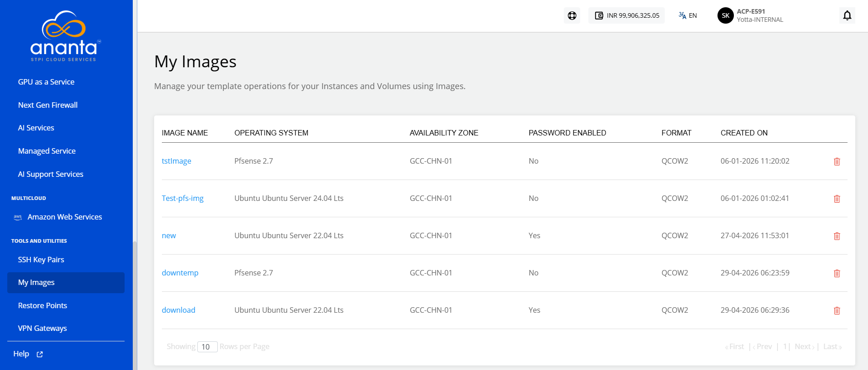Viewport: 868px width, 370px height.
Task: Delete the download image
Action: point(837,310)
